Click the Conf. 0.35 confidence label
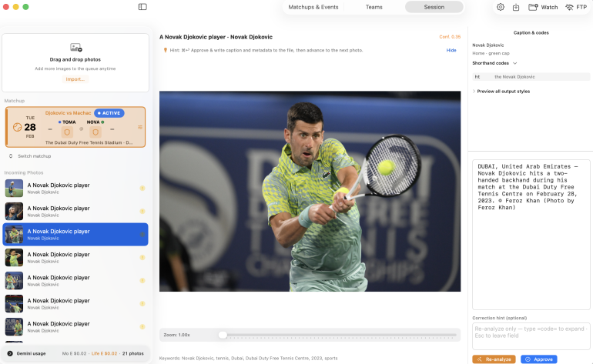The height and width of the screenshot is (364, 593). [x=450, y=37]
